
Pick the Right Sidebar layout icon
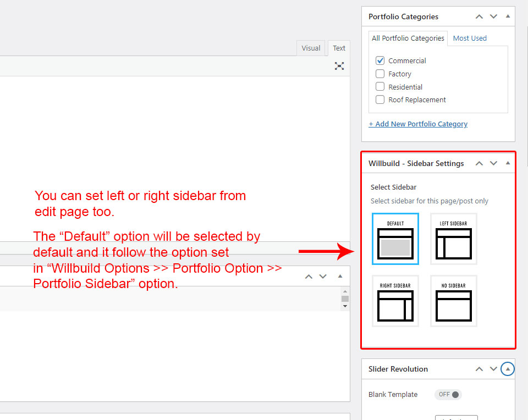pos(395,301)
